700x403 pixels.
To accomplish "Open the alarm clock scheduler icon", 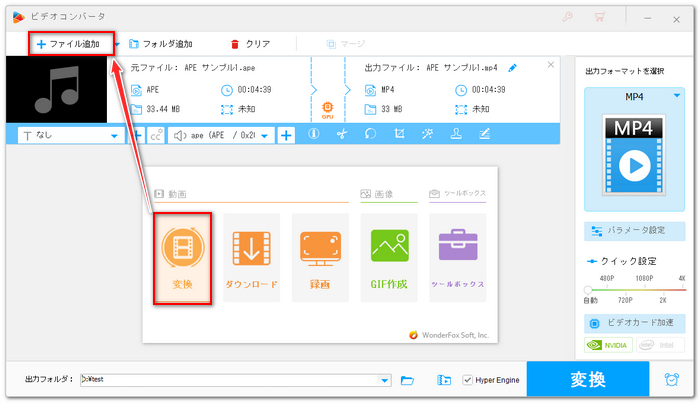I will 671,379.
